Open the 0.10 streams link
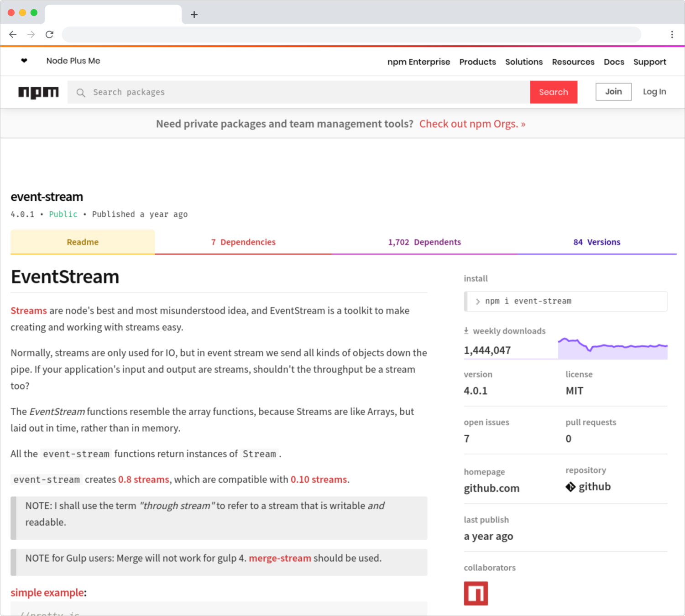 pyautogui.click(x=319, y=480)
